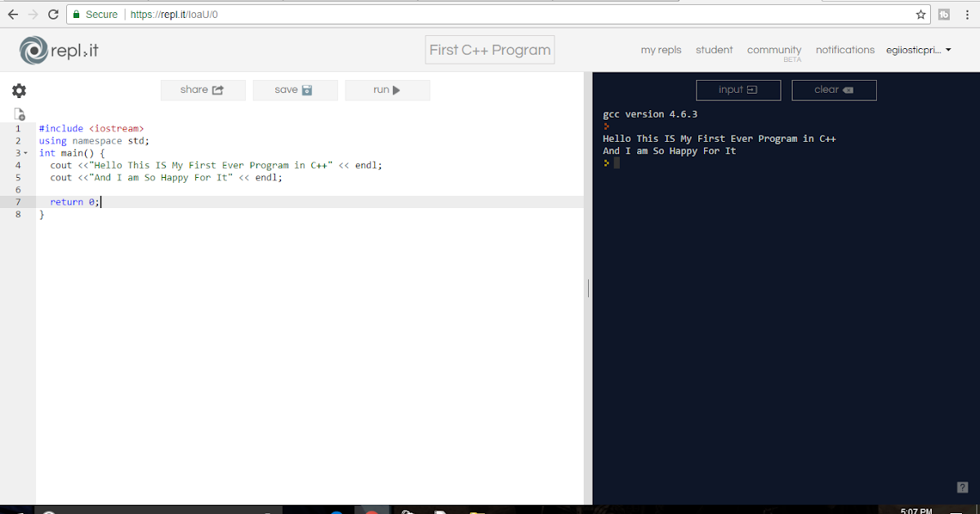The height and width of the screenshot is (514, 980).
Task: Open Chrome's three-dot menu
Action: point(967,14)
